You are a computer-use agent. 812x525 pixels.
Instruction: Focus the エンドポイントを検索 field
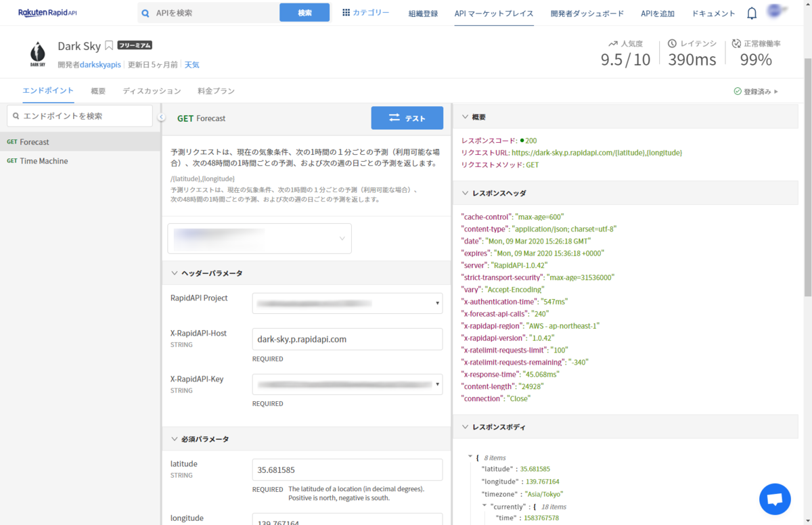click(x=80, y=116)
